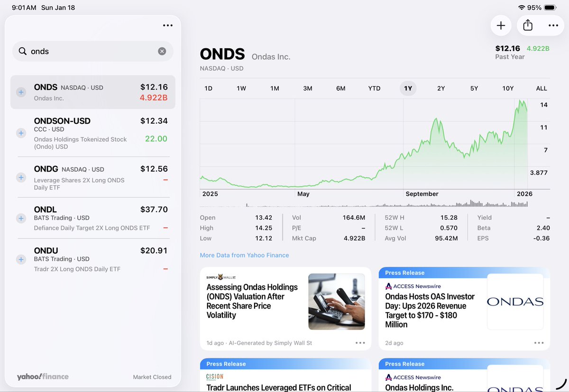Open the share sheet icon
This screenshot has width=569, height=392.
click(x=528, y=26)
